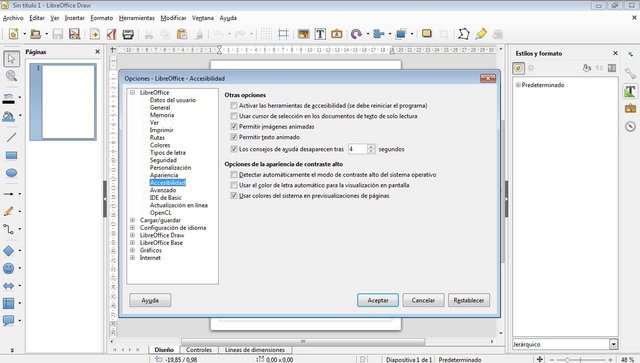Viewport: 640px width, 363px height.
Task: Expand the LibreOffice Base tree node
Action: (x=132, y=243)
